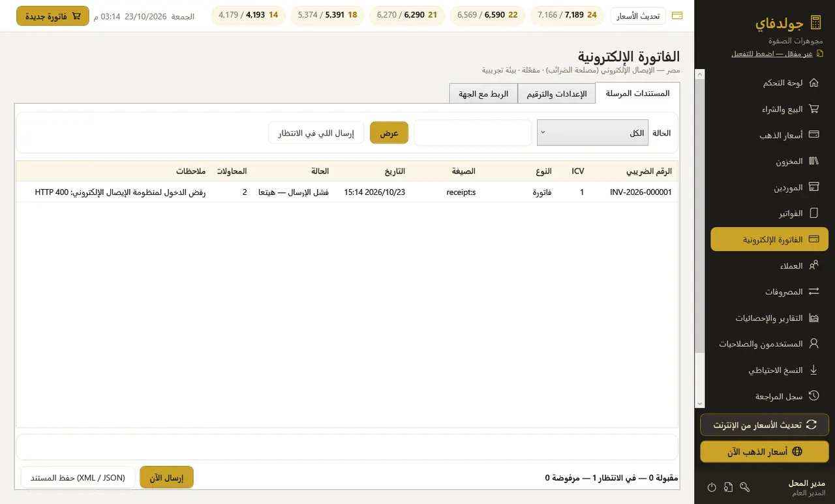The width and height of the screenshot is (835, 504).
Task: Click the refresh icon on تحديث الأسعار من الإنترنت
Action: click(x=812, y=424)
